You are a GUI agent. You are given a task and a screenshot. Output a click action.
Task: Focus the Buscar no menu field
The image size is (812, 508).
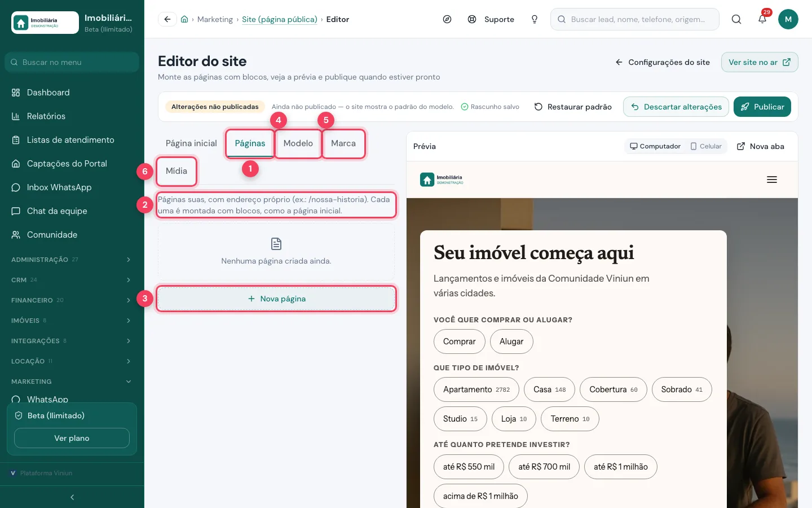(72, 62)
